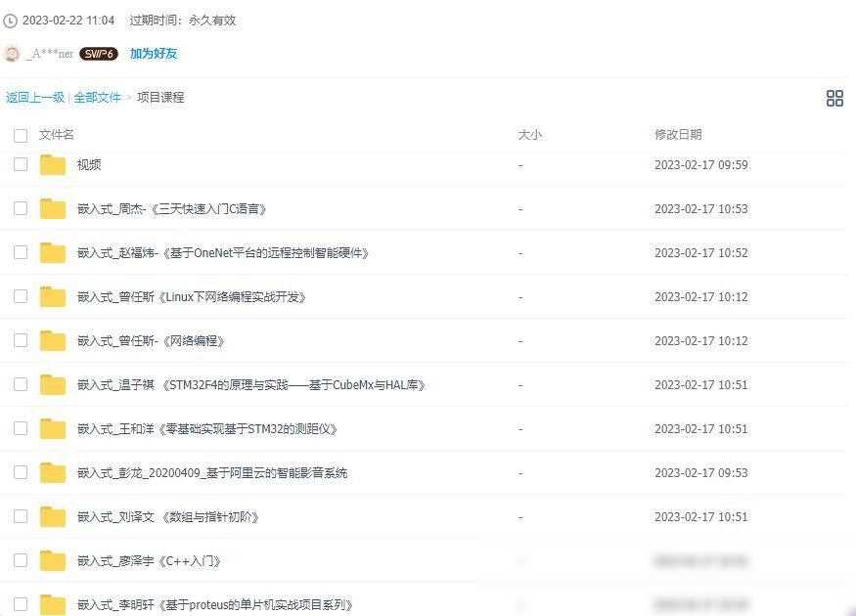Check the box for 曾任斯-《网络编程》
The height and width of the screenshot is (616, 856).
21,340
